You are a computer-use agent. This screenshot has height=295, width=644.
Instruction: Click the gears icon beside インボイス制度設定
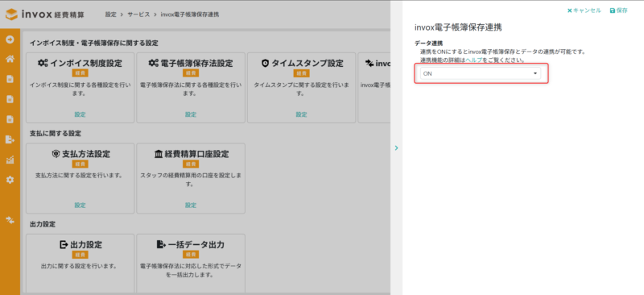tap(43, 64)
